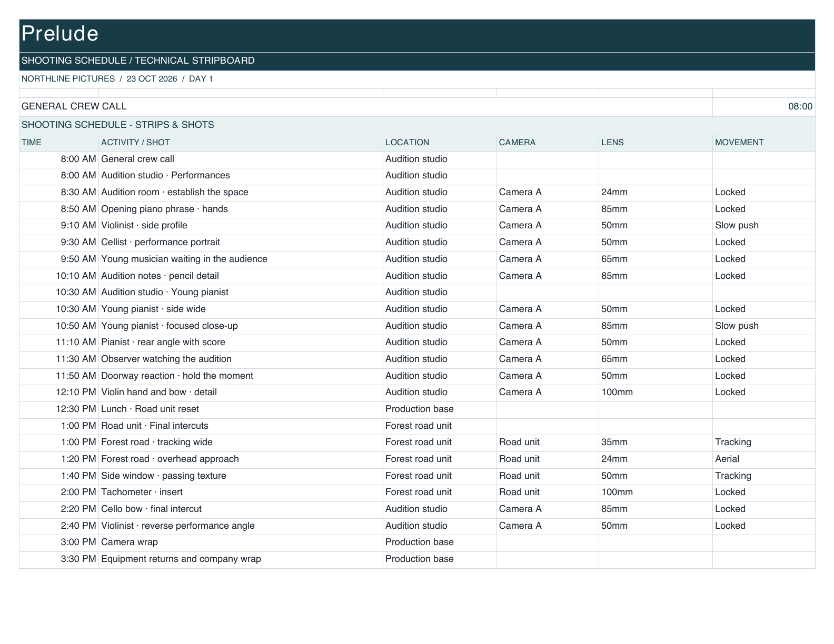Select the 'SHOOTING SCHEDULE - STRIPS & SHOTS' section header

[x=417, y=125]
